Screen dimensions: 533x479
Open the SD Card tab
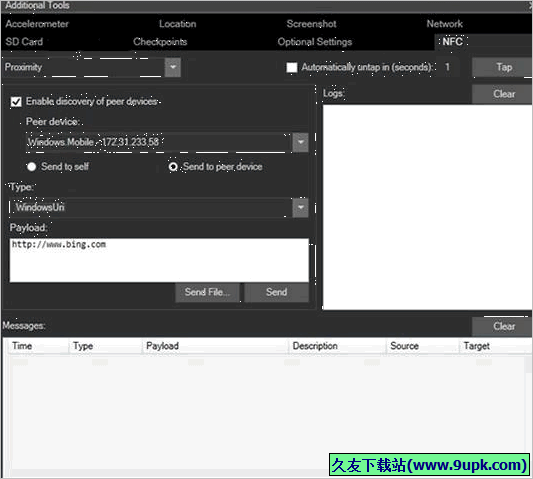coord(24,41)
